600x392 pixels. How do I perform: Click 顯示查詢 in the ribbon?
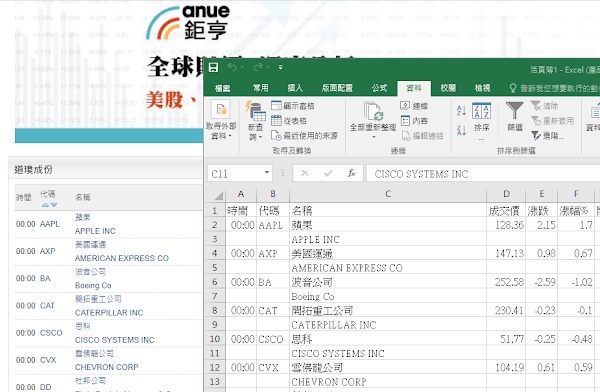click(x=293, y=106)
